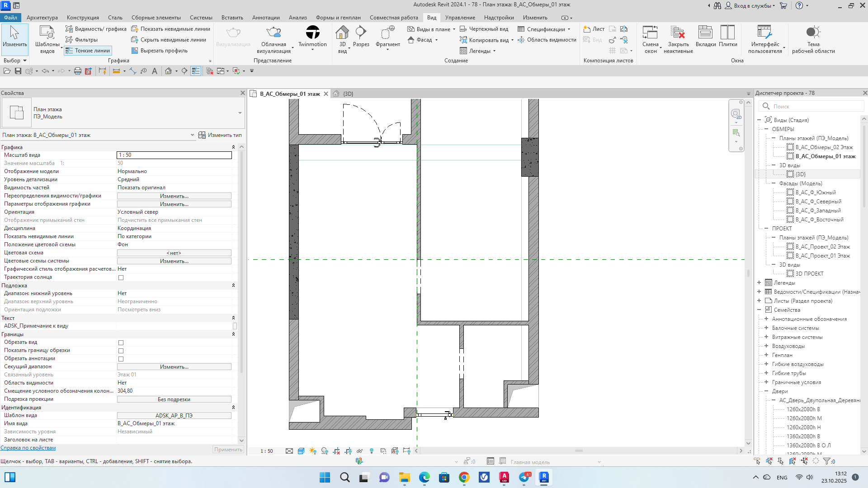Click the Twinmotion icon in ribbon
This screenshot has height=488, width=868.
(312, 33)
